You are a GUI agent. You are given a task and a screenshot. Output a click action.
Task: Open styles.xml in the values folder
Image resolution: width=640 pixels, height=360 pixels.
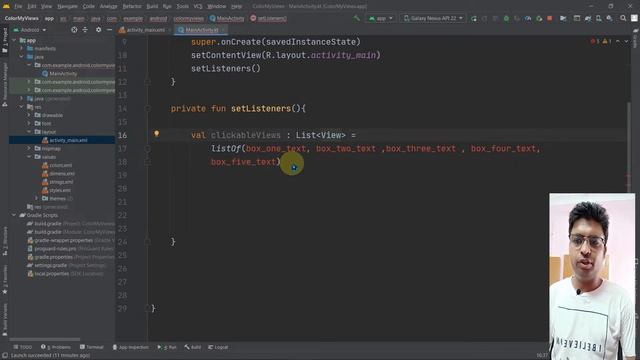pyautogui.click(x=57, y=190)
